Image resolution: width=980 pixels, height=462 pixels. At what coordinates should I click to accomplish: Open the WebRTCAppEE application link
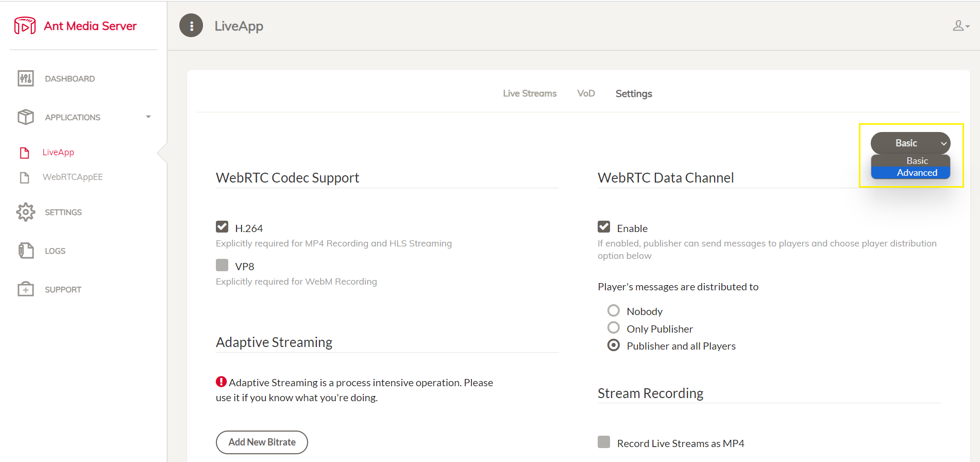point(73,177)
